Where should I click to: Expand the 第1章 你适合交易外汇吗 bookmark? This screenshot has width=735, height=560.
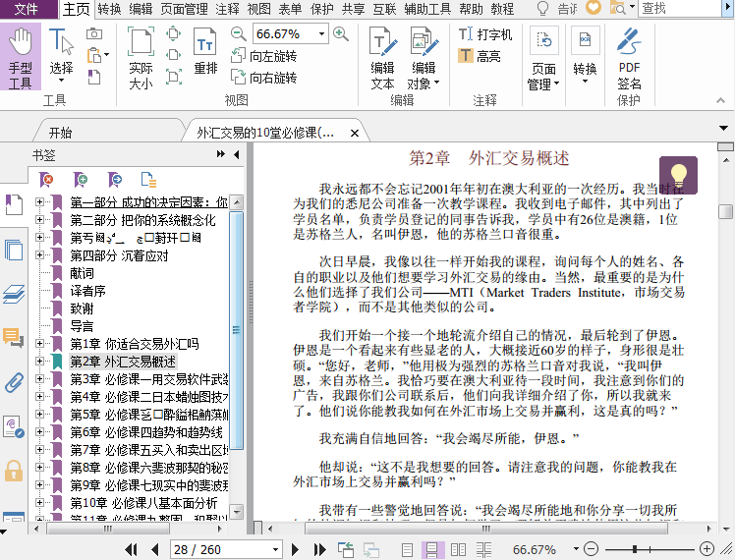pos(39,344)
